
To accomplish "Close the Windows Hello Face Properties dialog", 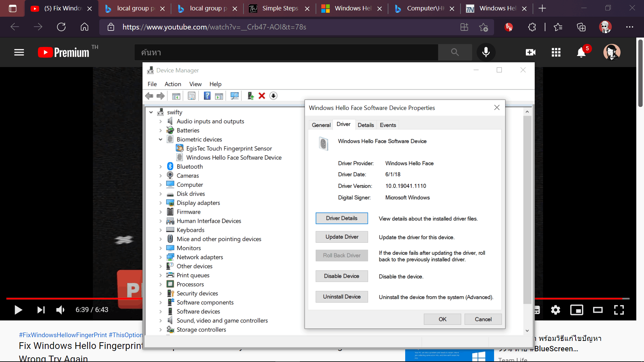I will (x=497, y=108).
